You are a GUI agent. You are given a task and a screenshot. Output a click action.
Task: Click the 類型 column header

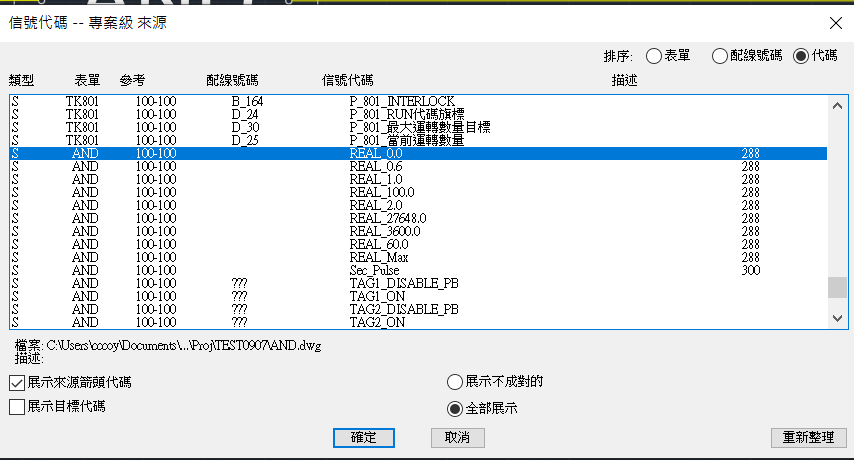click(21, 81)
